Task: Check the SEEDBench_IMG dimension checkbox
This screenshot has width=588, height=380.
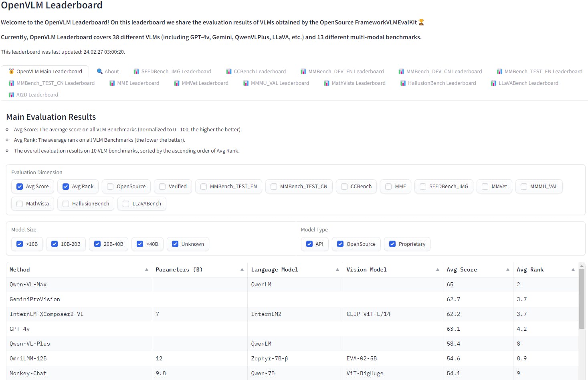Action: pyautogui.click(x=423, y=187)
